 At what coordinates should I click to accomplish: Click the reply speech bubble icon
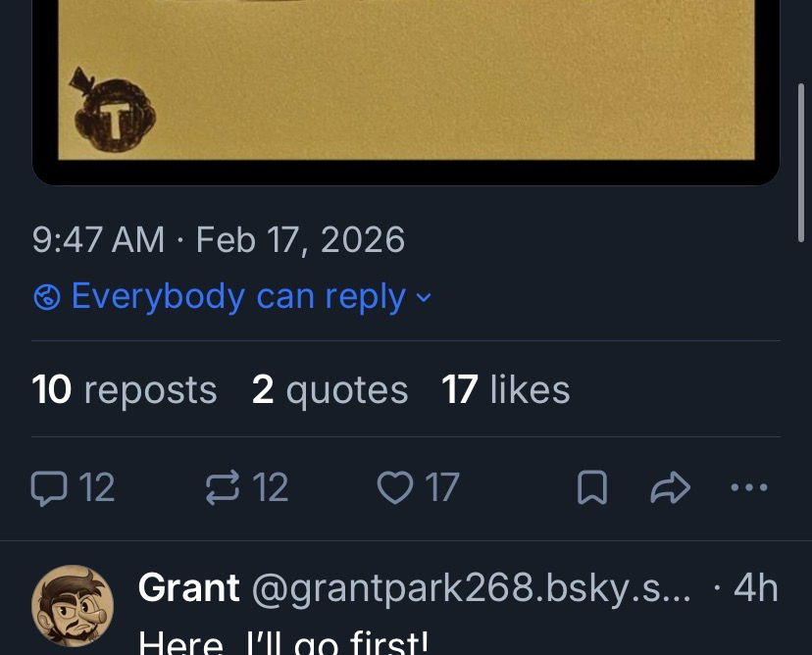point(47,487)
